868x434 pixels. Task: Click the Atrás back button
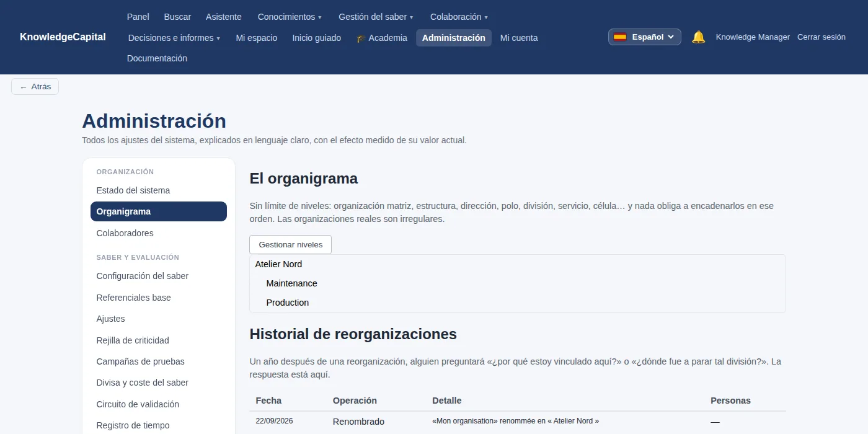pos(35,87)
